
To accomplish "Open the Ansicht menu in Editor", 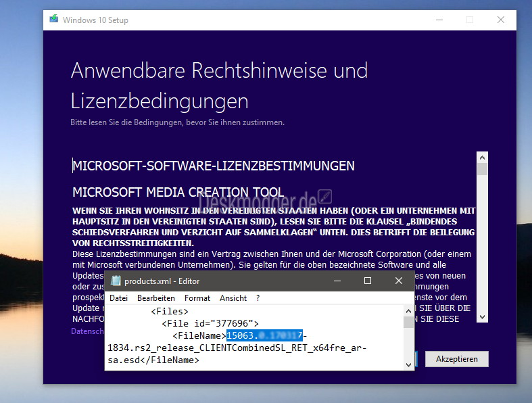I will coord(233,298).
